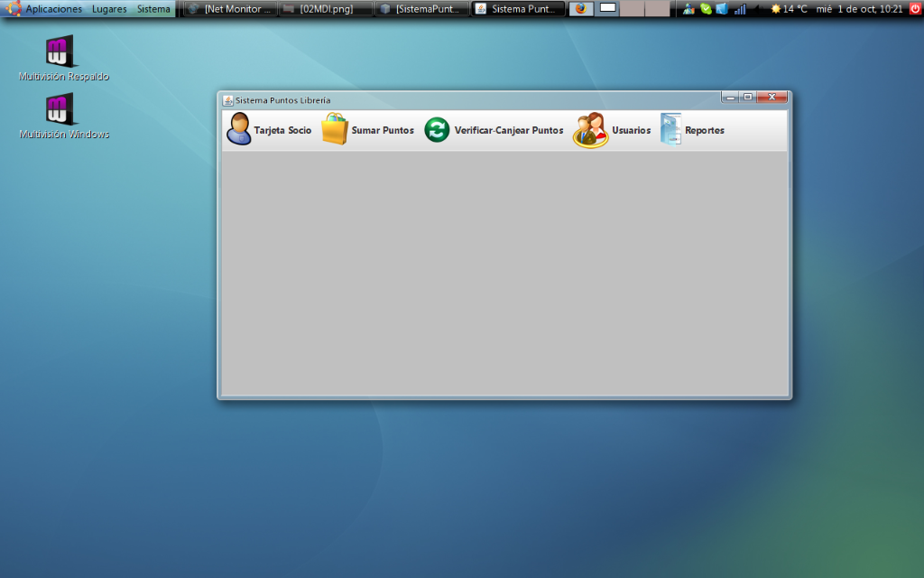Select the second workspace with white window
924x578 pixels.
coord(607,8)
